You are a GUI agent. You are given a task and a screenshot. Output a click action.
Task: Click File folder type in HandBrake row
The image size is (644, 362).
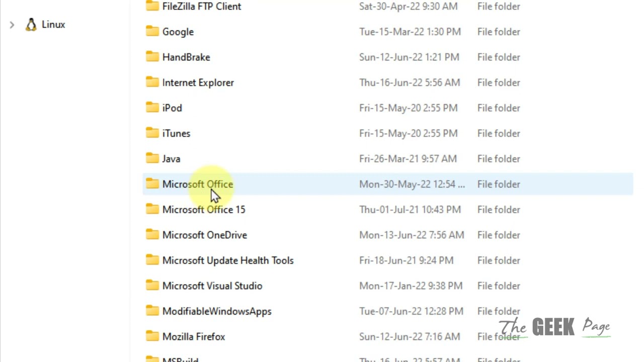point(499,57)
